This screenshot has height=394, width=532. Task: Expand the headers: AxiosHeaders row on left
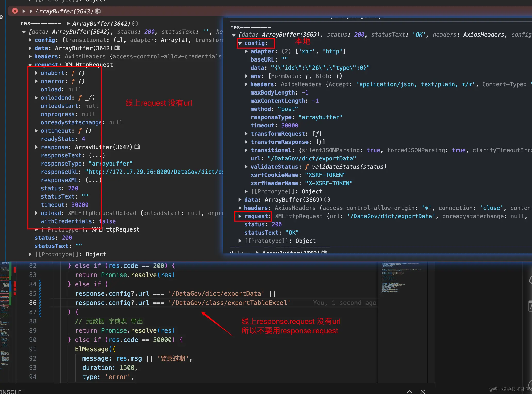30,56
